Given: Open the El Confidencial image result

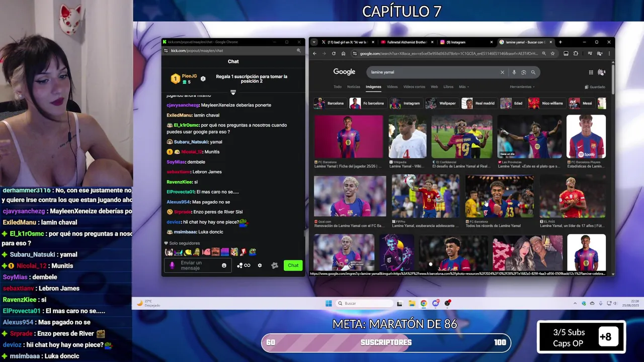Looking at the screenshot, I should click(462, 137).
